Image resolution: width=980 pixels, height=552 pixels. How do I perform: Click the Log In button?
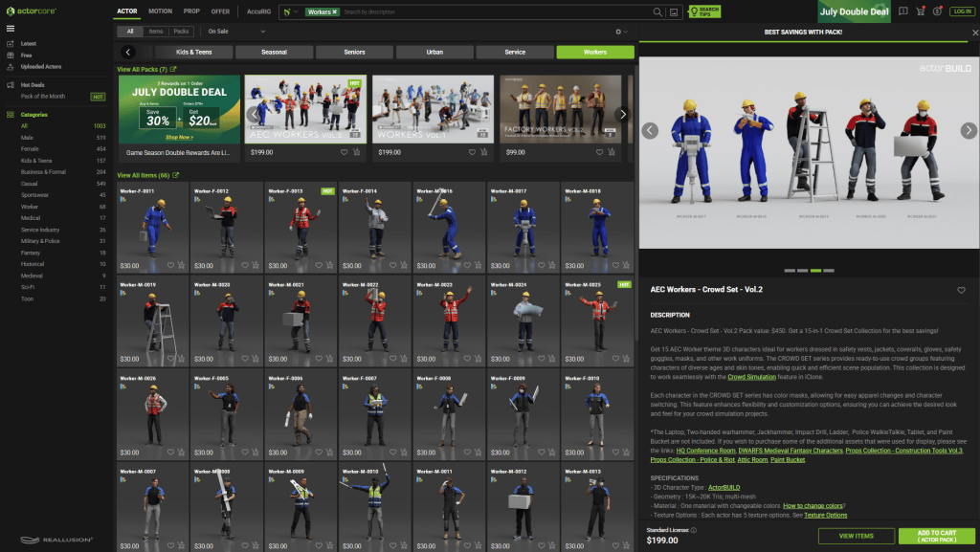click(x=962, y=11)
